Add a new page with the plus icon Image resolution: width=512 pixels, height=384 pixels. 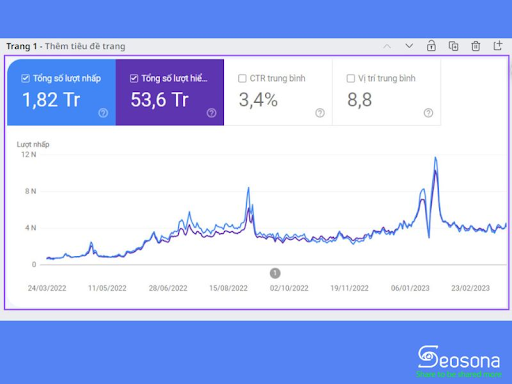pyautogui.click(x=498, y=45)
